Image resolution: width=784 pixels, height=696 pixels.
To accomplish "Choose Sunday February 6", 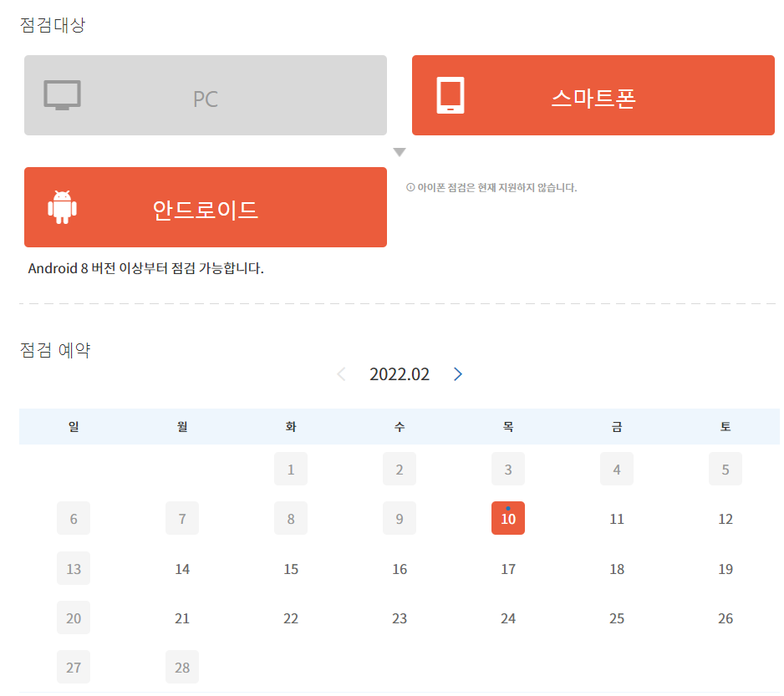I will point(74,518).
